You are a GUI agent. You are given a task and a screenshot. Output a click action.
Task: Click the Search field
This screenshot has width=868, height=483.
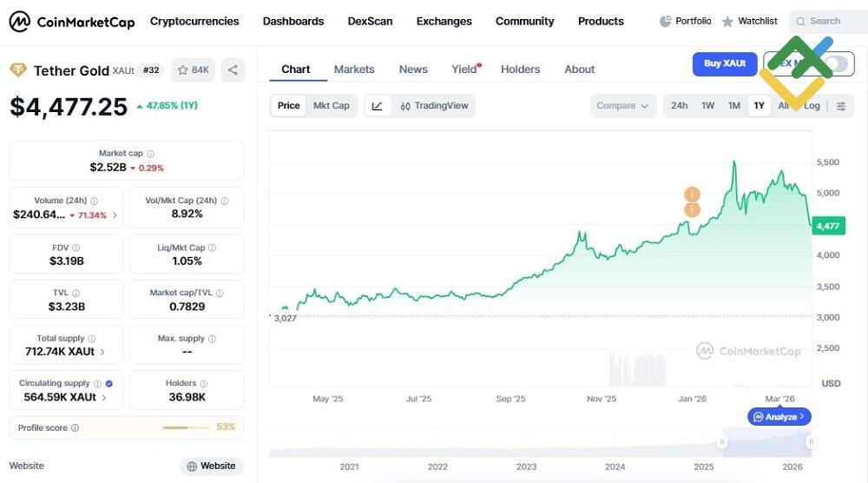click(x=829, y=21)
